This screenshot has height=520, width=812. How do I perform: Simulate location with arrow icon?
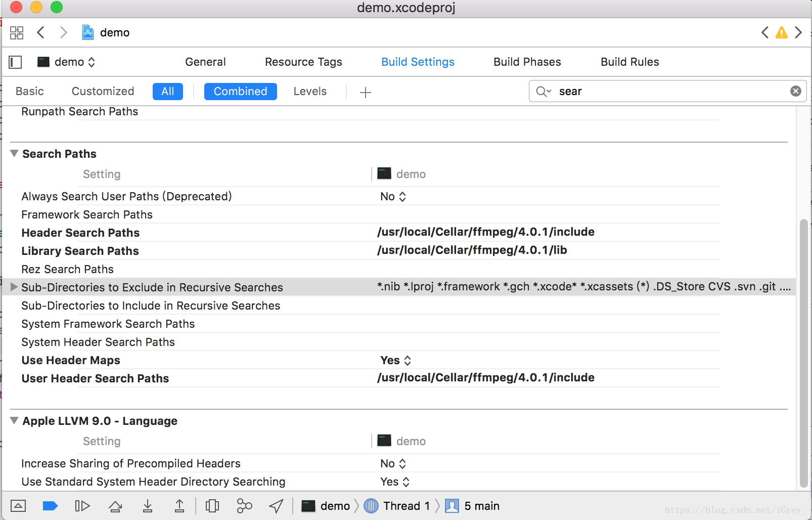pos(276,506)
